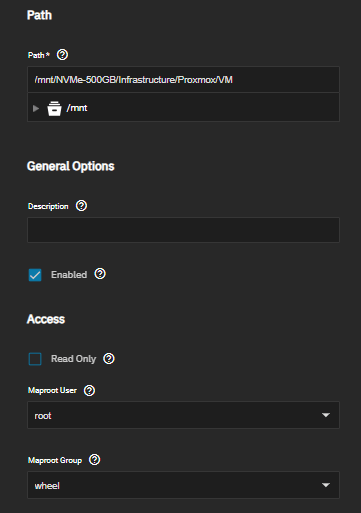Enable the Read Only checkbox
The image size is (361, 513).
(35, 359)
